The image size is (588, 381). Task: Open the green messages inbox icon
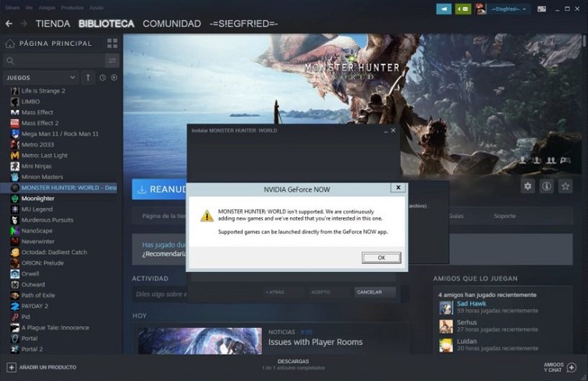tap(462, 9)
